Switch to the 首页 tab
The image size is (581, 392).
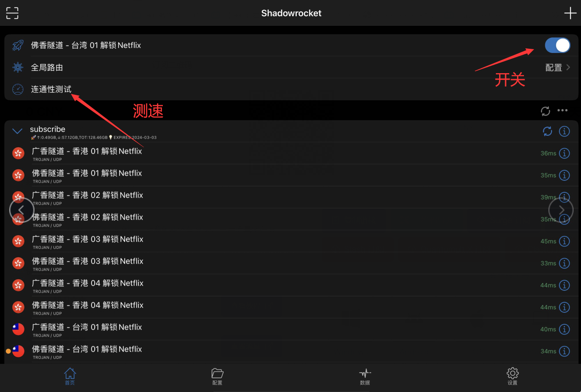[x=69, y=376]
